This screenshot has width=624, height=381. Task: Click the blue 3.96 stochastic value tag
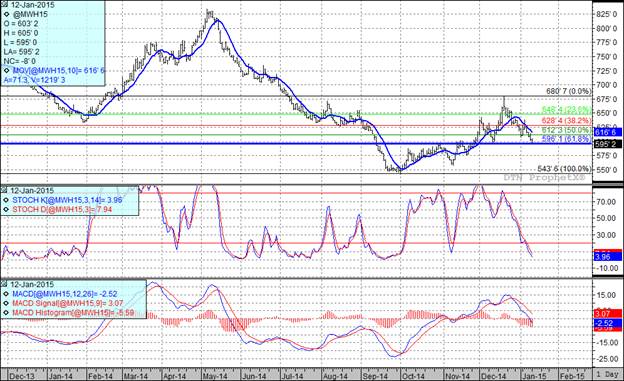(607, 257)
